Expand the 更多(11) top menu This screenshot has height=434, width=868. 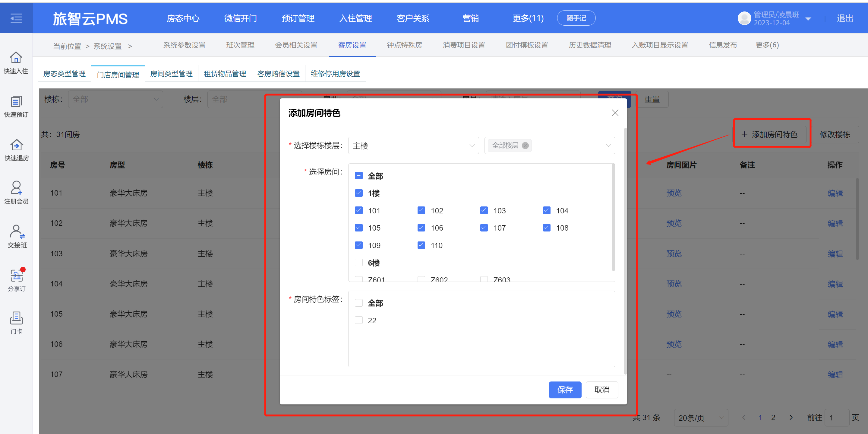(528, 18)
